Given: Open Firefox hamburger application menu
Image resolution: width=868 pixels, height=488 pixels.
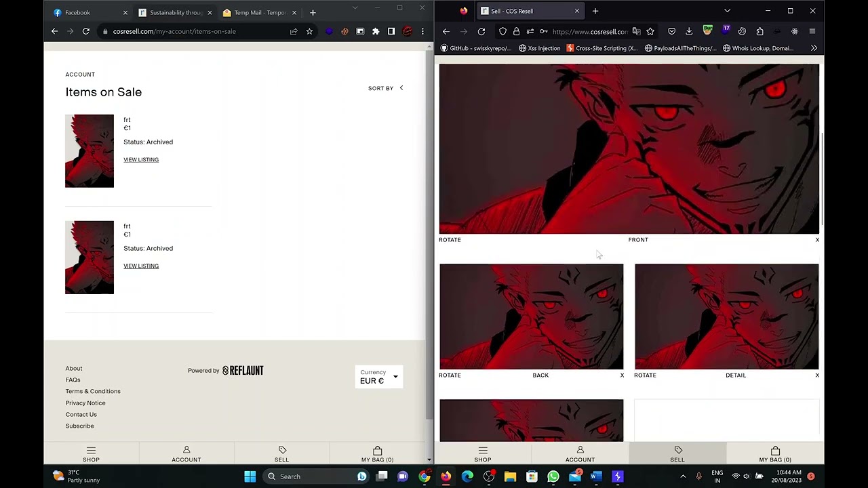Looking at the screenshot, I should [x=812, y=31].
